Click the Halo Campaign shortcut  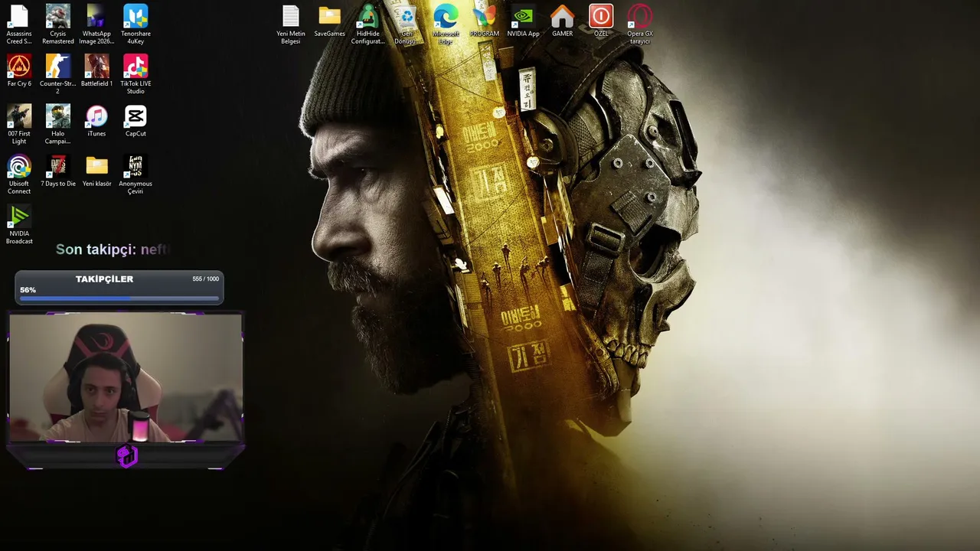coord(58,124)
